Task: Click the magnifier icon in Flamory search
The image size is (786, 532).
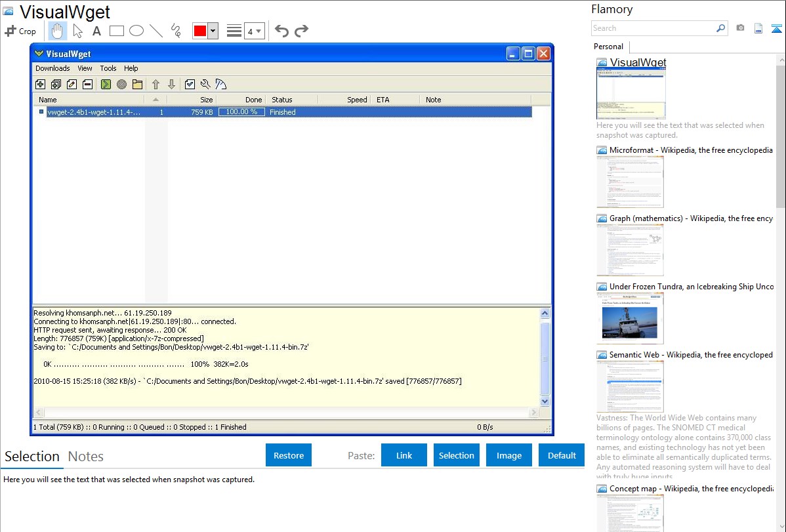Action: pos(720,28)
